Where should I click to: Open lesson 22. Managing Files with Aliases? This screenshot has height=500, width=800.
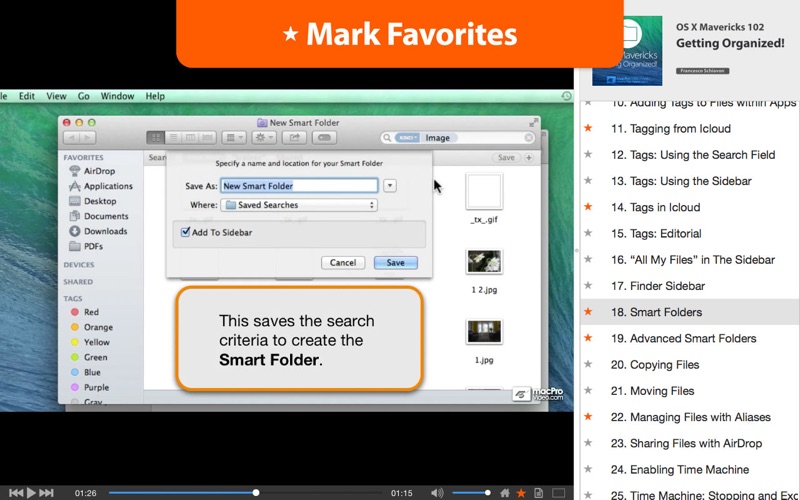(690, 417)
